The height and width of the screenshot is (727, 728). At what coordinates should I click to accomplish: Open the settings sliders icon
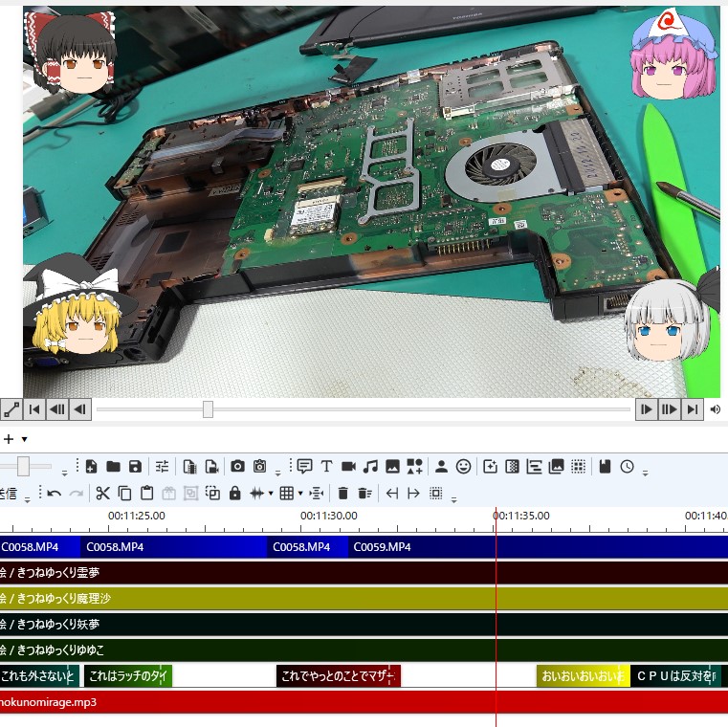(162, 466)
